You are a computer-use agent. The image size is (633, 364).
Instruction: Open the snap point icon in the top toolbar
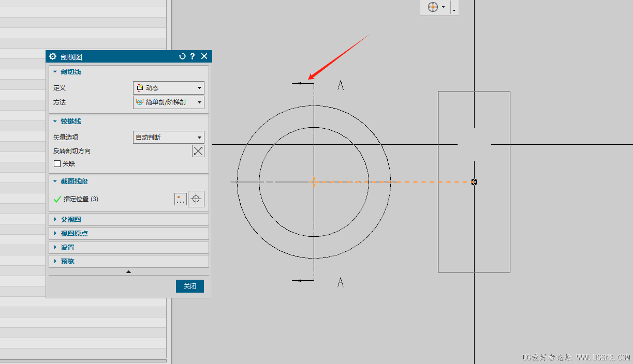[x=433, y=7]
